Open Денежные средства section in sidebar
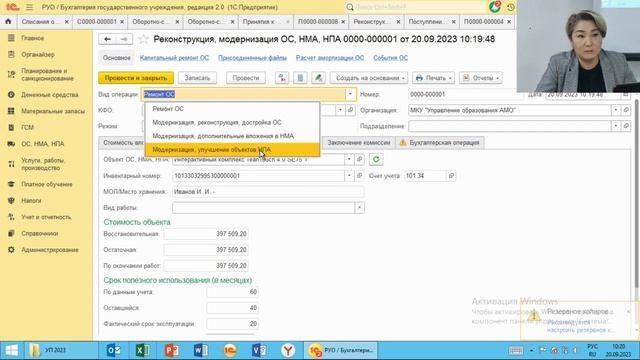Screen dimensions: 640x360 pos(49,95)
